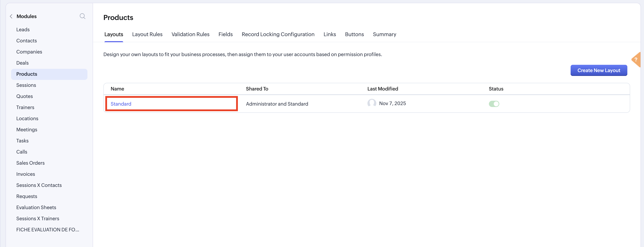The image size is (644, 247).
Task: Select the Sessions X Contacts module
Action: [39, 185]
